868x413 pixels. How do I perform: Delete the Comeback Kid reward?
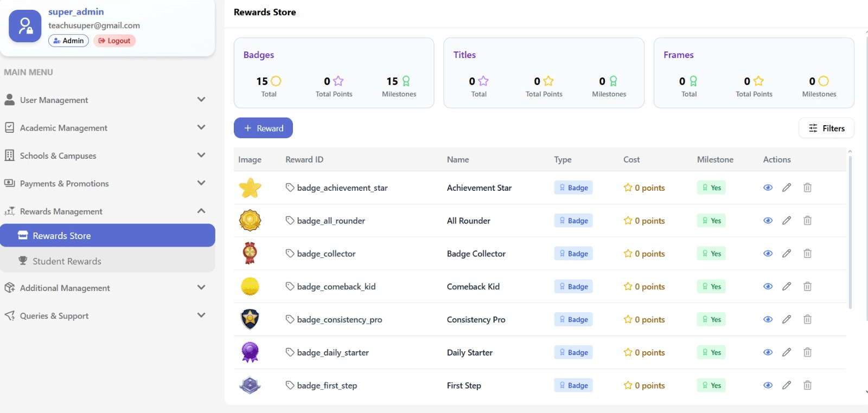(807, 287)
